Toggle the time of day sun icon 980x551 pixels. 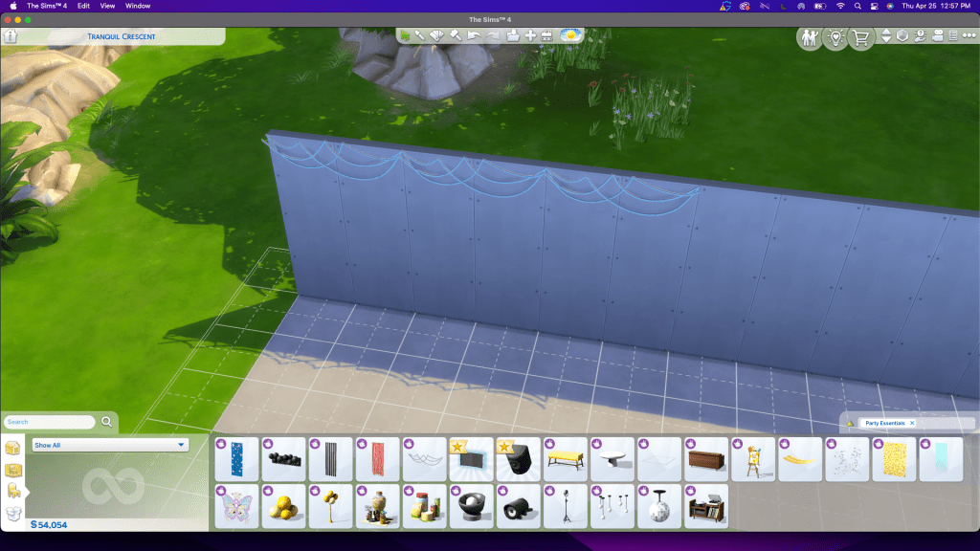click(570, 35)
